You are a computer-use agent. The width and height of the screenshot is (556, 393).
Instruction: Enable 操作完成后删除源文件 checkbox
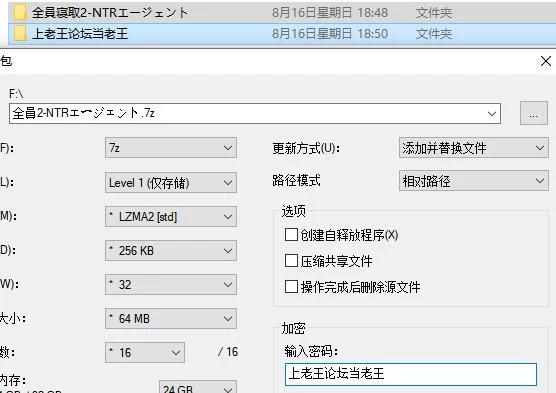pos(291,287)
